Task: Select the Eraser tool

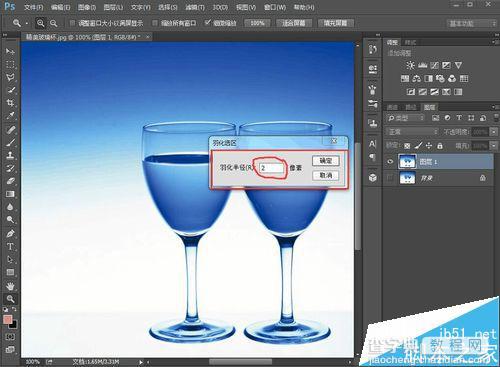Action: [10, 181]
